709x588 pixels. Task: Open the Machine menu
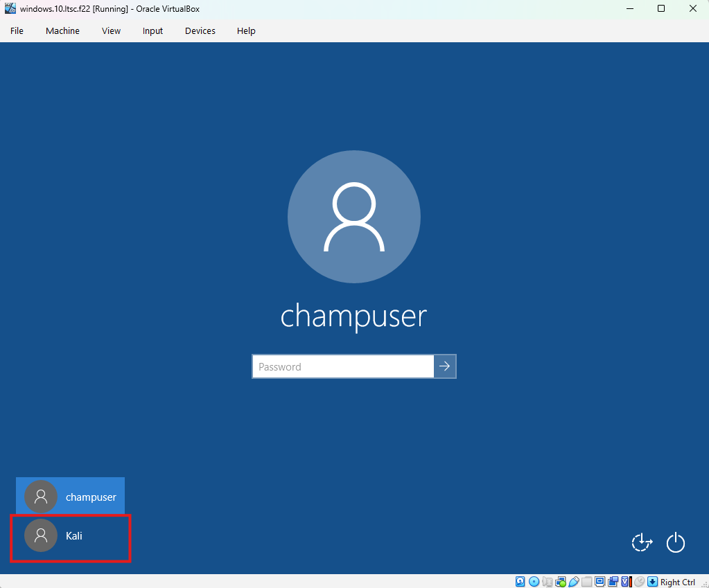click(x=62, y=30)
